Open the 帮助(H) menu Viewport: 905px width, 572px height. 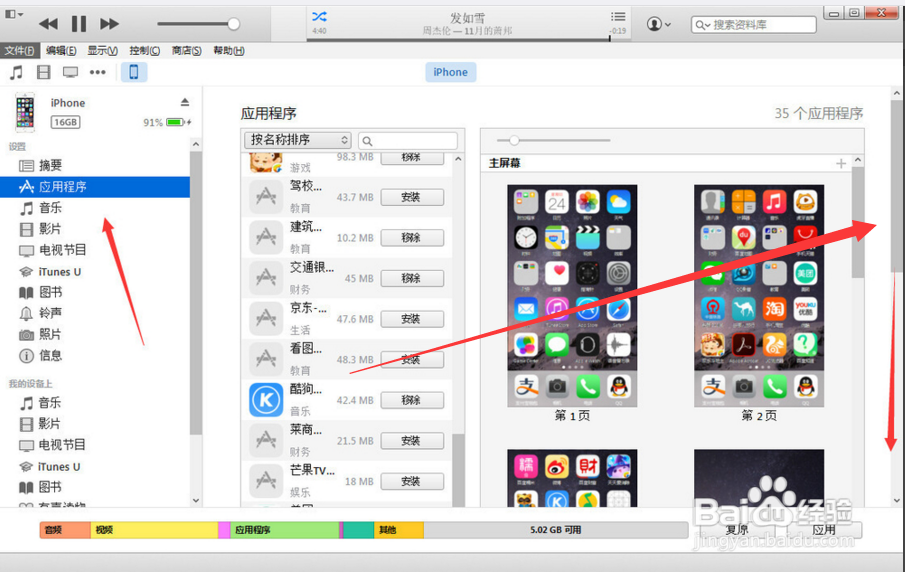coord(229,51)
